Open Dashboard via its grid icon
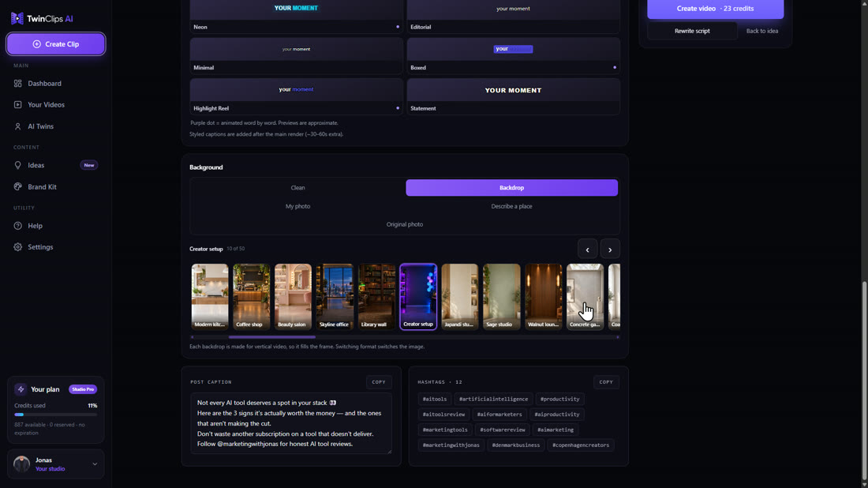 17,84
